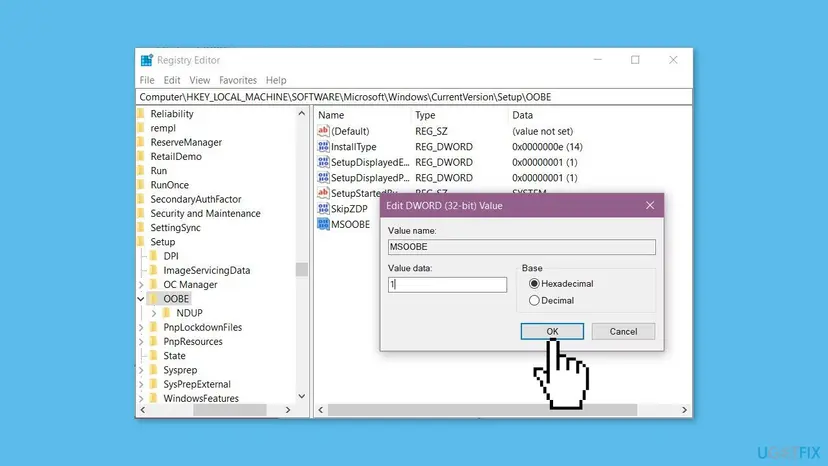This screenshot has width=828, height=466.
Task: Click the values pane left scroll arrow
Action: (321, 410)
